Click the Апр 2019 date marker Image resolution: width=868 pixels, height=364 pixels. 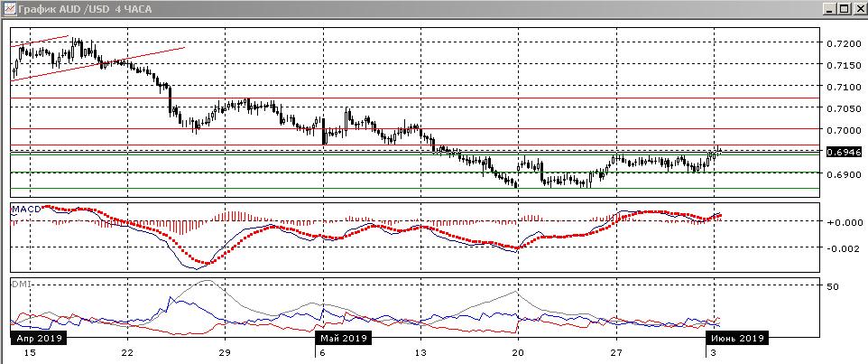[35, 338]
